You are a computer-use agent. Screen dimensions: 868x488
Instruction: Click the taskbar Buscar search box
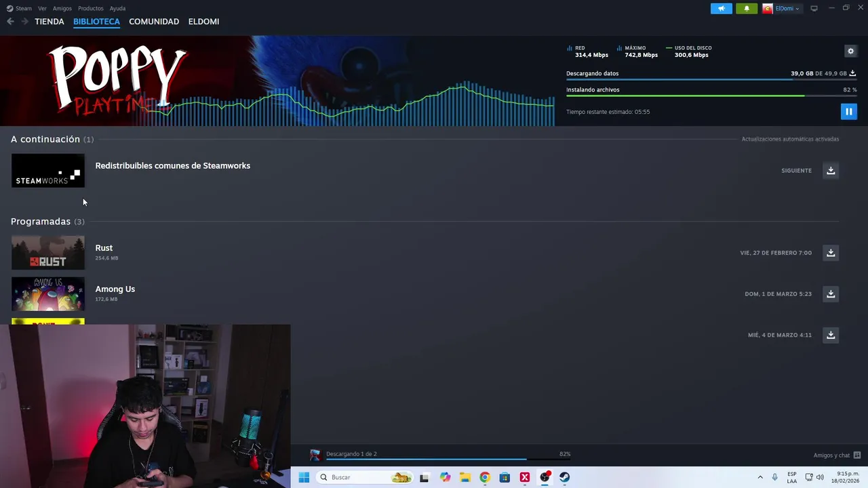(366, 477)
